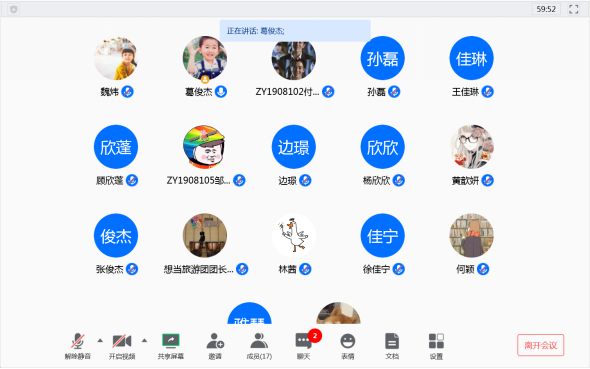Start screen sharing with 共享屏幕

(170, 346)
